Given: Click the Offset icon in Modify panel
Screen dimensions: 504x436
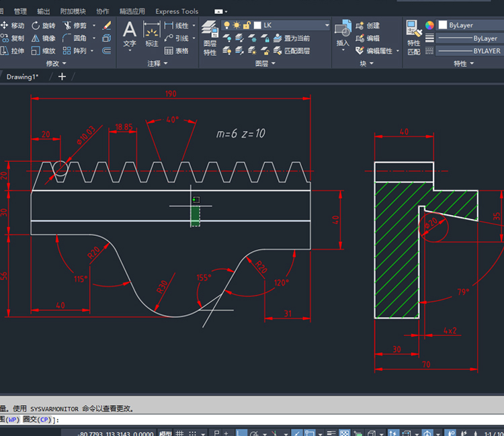Looking at the screenshot, I should tap(107, 51).
